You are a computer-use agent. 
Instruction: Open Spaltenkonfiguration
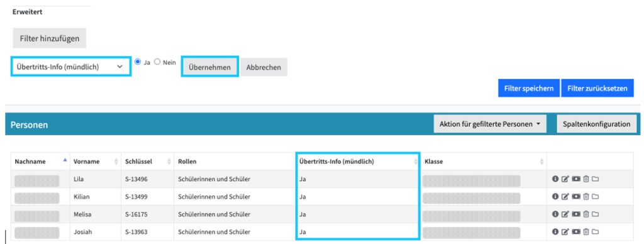click(x=597, y=124)
